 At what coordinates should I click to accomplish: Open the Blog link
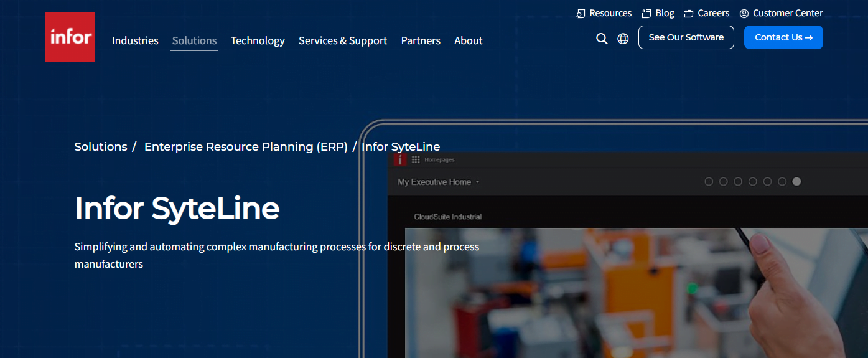pyautogui.click(x=665, y=13)
